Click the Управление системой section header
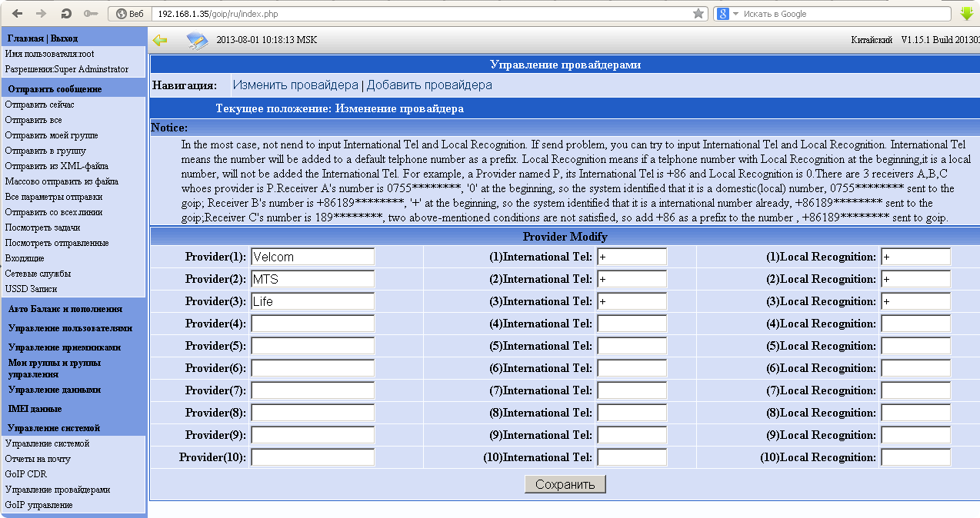Viewport: 980px width, 518px height. (x=54, y=427)
